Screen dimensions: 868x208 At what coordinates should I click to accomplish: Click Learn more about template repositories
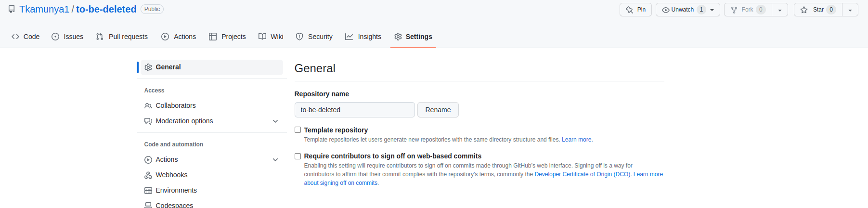577,140
